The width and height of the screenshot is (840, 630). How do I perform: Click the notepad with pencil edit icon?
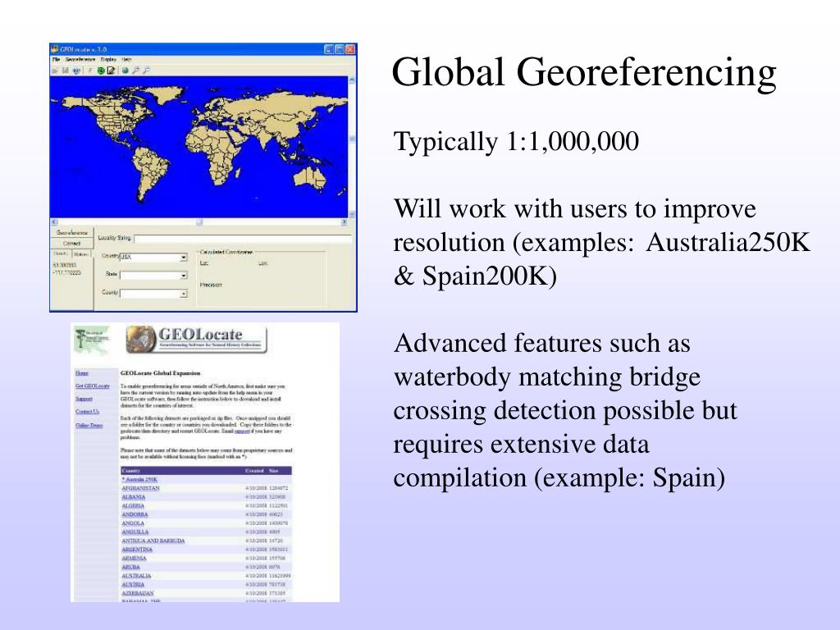click(x=111, y=71)
